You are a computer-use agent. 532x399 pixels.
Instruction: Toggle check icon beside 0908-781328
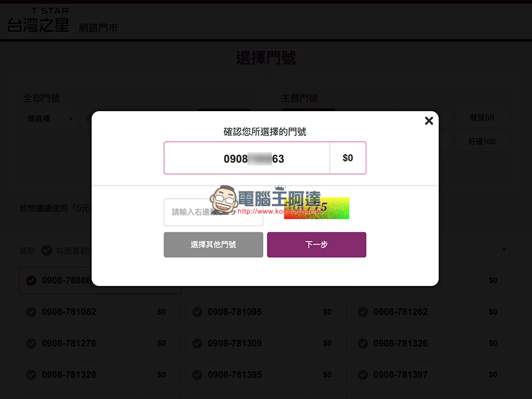pos(31,375)
